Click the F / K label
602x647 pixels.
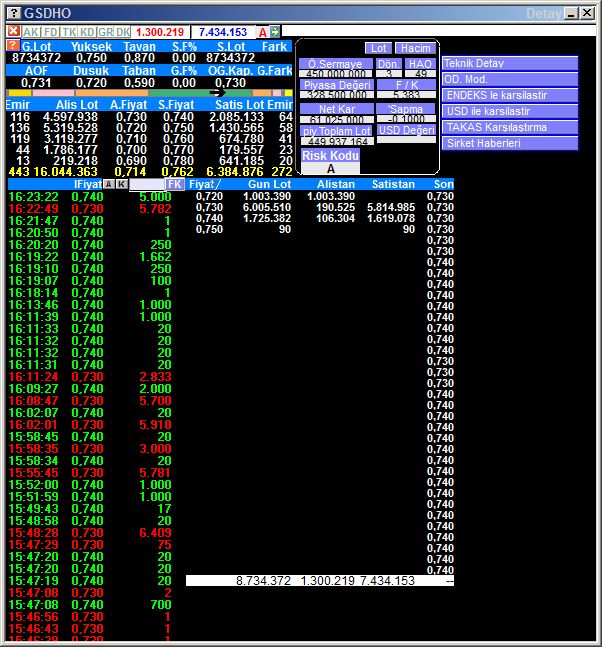coord(406,85)
